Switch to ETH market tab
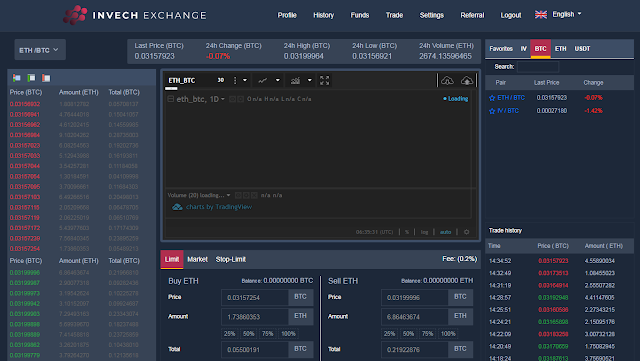The width and height of the screenshot is (640, 361). pyautogui.click(x=560, y=49)
